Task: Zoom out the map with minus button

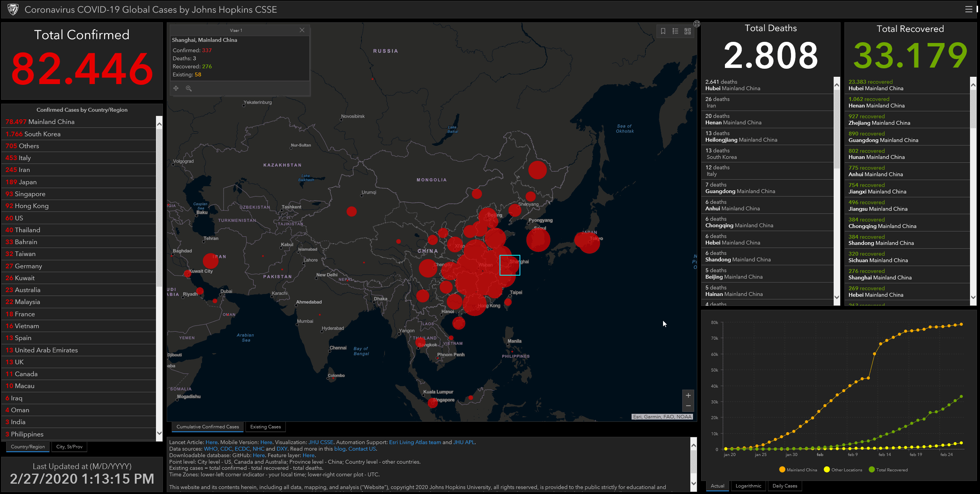Action: tap(688, 406)
